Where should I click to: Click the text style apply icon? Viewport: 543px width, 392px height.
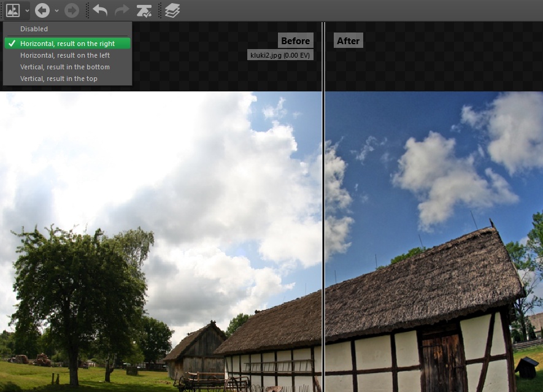(x=144, y=10)
